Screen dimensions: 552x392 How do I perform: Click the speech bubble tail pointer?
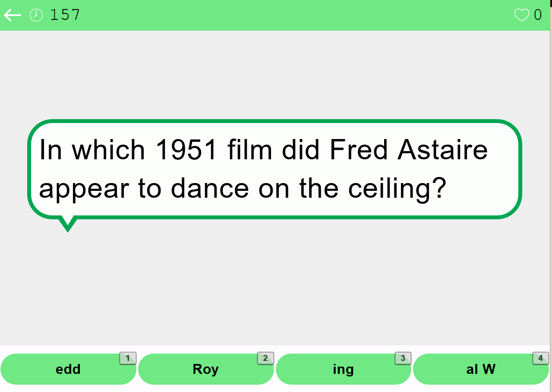coord(68,224)
